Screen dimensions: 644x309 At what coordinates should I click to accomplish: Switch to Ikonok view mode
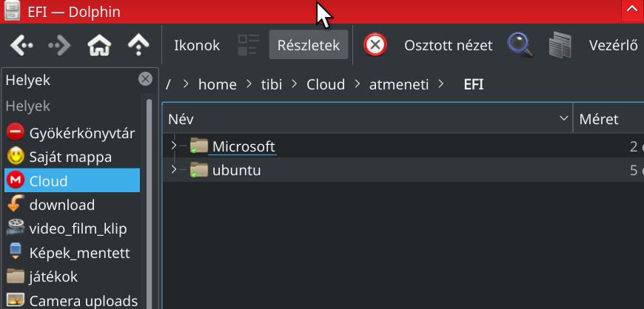pos(197,45)
